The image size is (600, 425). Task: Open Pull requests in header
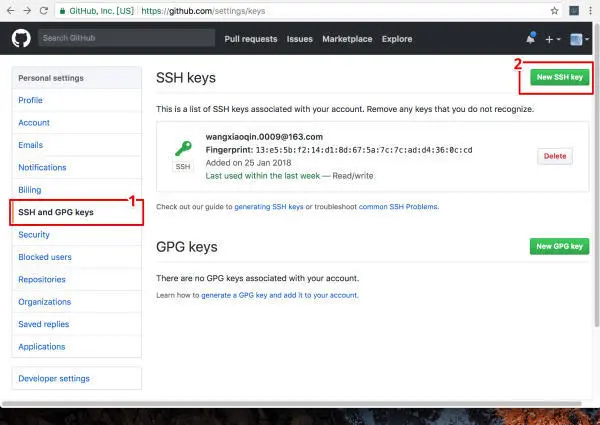[251, 39]
